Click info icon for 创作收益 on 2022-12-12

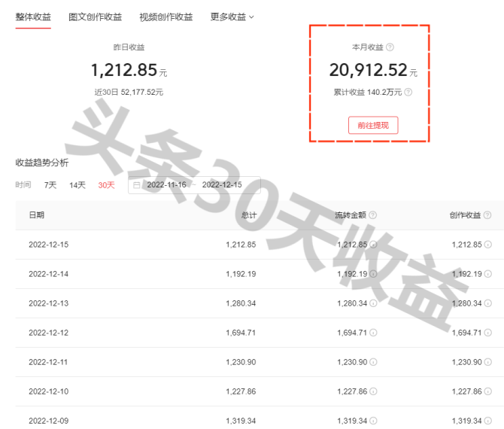pyautogui.click(x=488, y=333)
